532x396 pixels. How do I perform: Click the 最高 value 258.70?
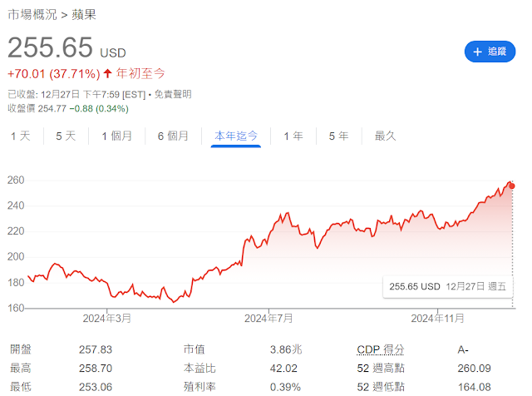pyautogui.click(x=96, y=369)
